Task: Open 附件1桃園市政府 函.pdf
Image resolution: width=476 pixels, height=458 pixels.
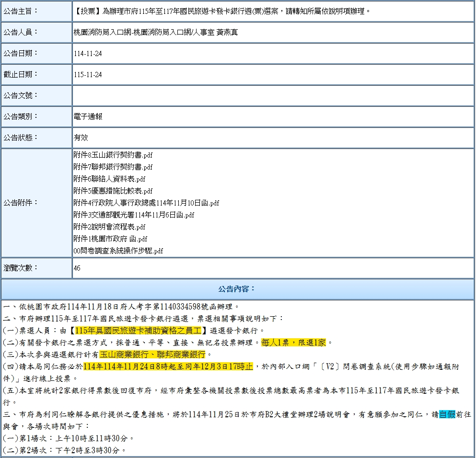Action: click(110, 239)
